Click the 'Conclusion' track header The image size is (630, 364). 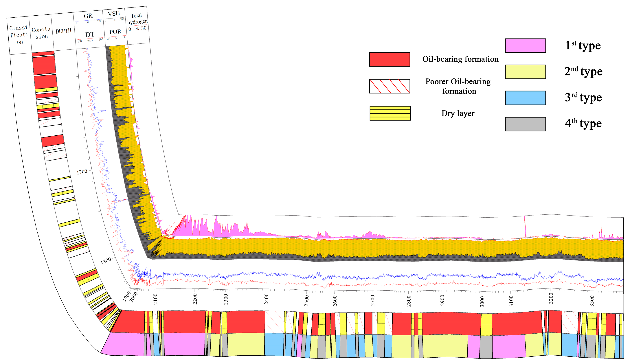[41, 33]
